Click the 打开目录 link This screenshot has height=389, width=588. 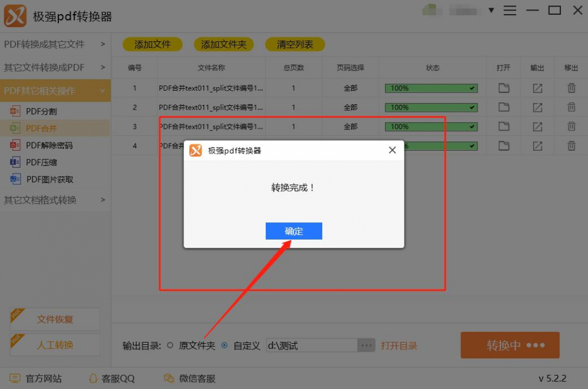tap(399, 346)
